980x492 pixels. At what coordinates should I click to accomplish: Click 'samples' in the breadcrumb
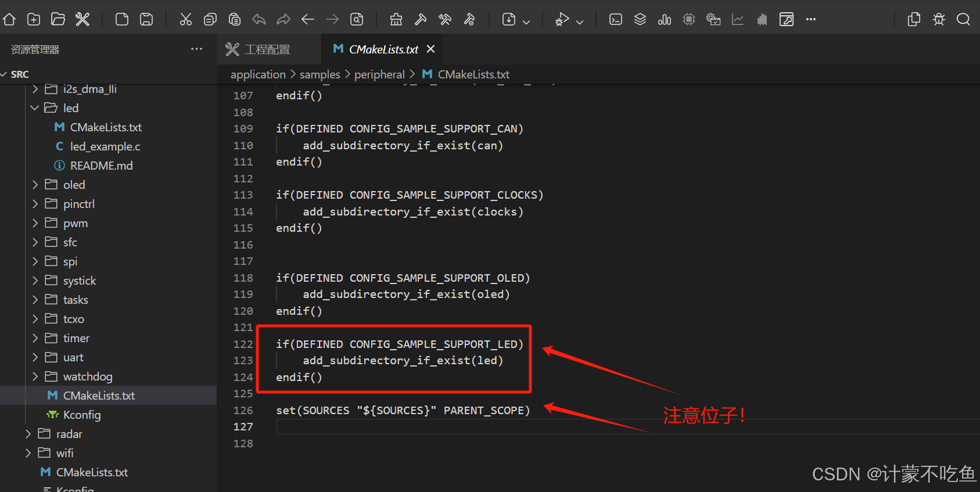[320, 74]
